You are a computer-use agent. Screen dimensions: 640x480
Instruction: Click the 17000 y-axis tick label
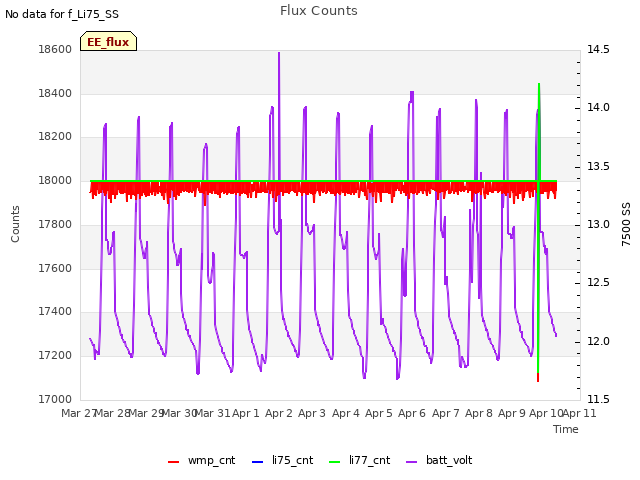point(55,399)
